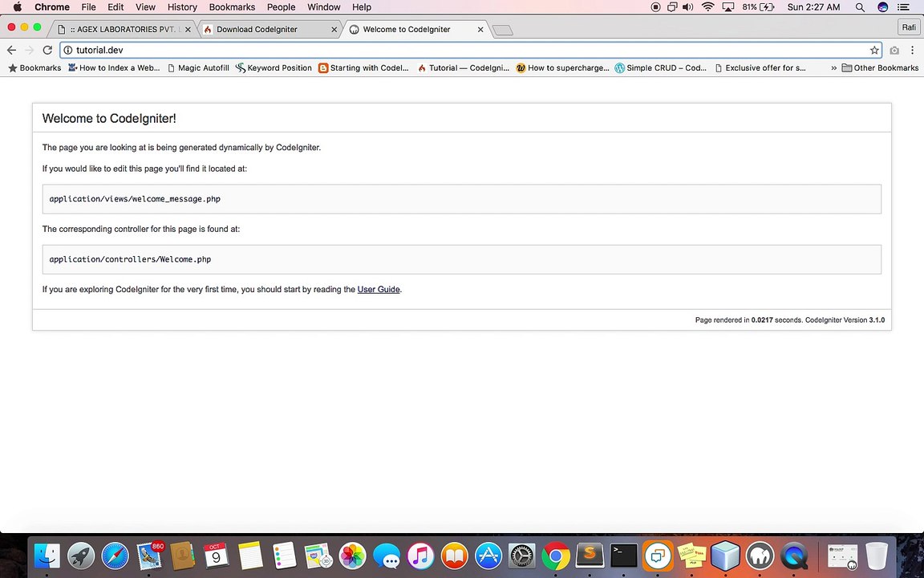Open Mail with 860 badge

click(150, 556)
